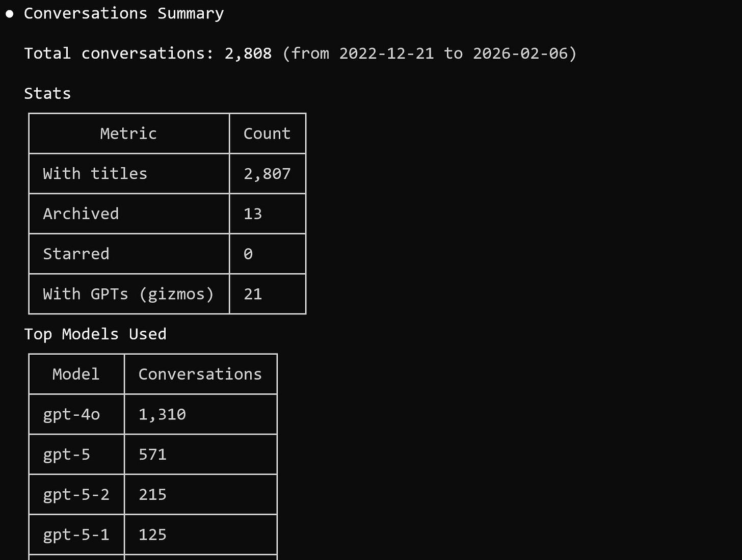
Task: Click the gpt-5 conversation count 571
Action: [152, 454]
